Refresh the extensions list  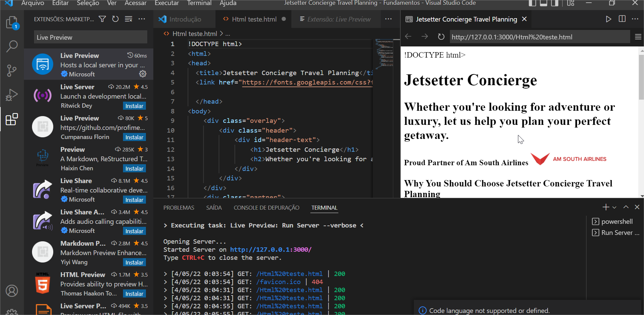[115, 19]
